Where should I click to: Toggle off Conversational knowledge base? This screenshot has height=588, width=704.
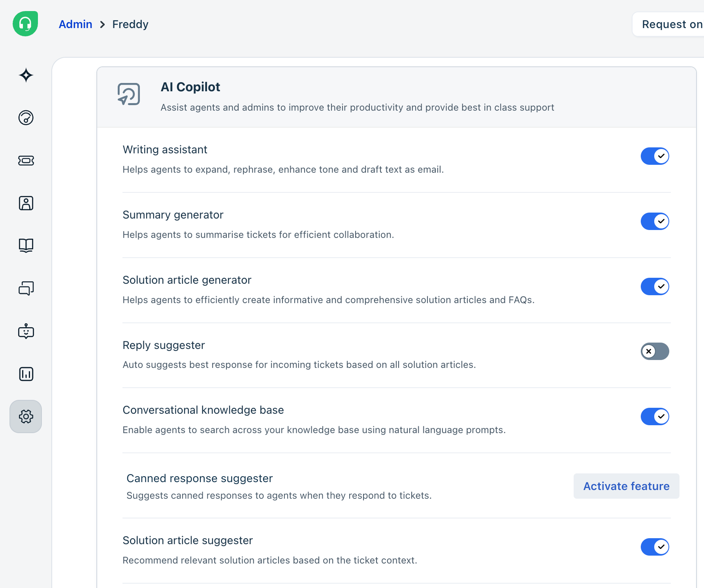click(x=655, y=416)
